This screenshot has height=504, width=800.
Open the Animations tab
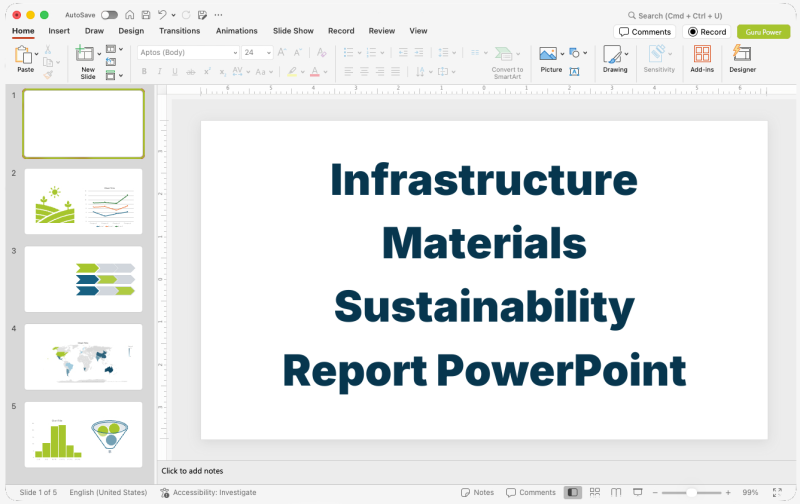pyautogui.click(x=237, y=31)
